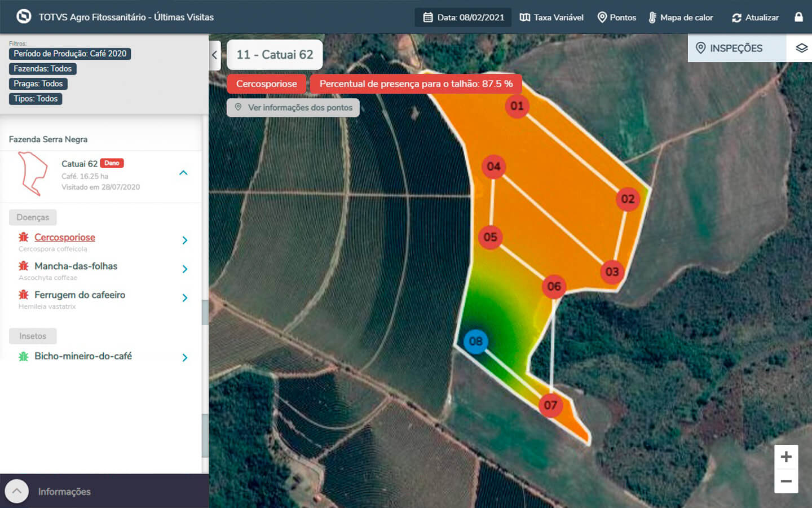Open Taxa Variável map view
812x508 pixels.
click(x=551, y=17)
